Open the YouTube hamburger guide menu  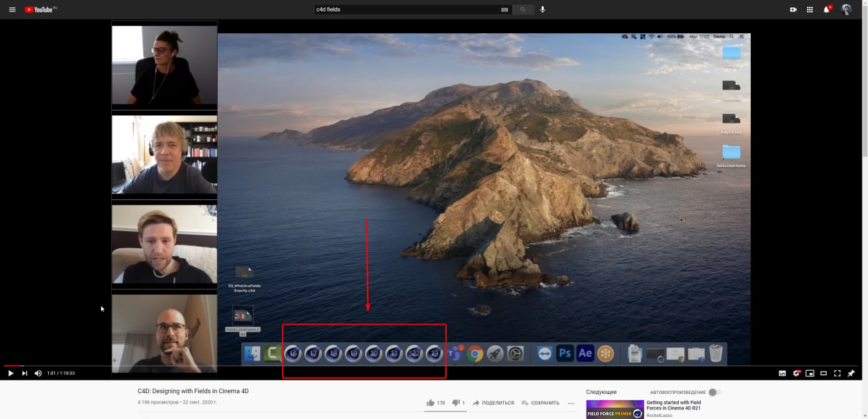point(12,9)
